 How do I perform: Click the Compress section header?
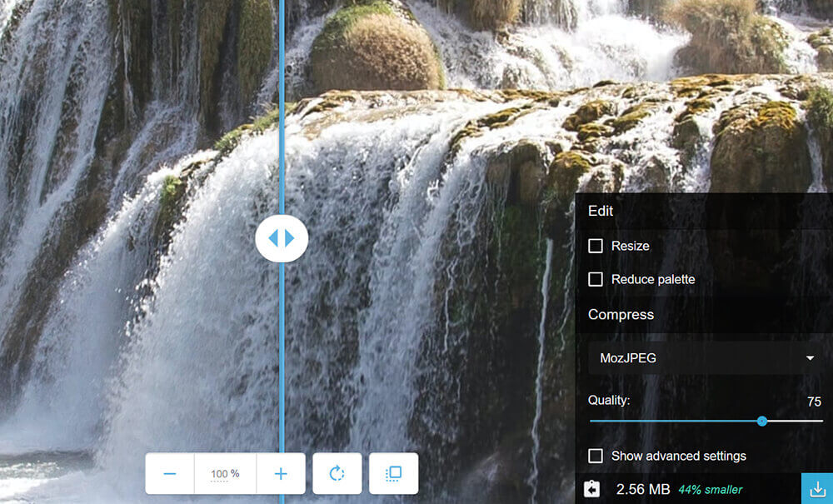point(621,314)
